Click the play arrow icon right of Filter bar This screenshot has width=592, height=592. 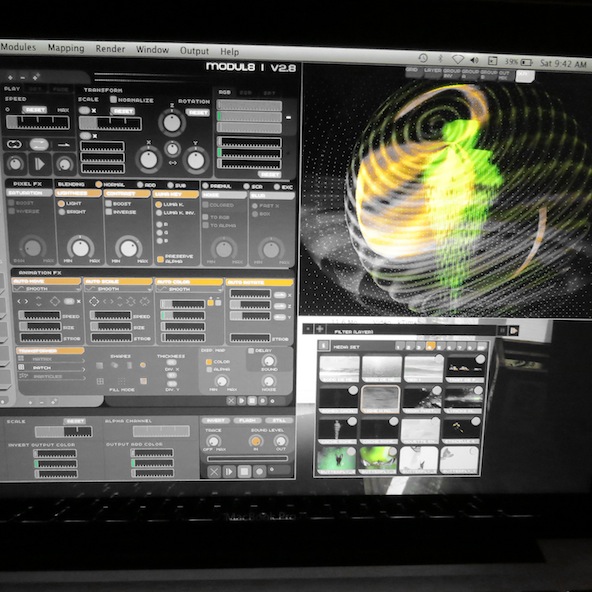point(514,331)
